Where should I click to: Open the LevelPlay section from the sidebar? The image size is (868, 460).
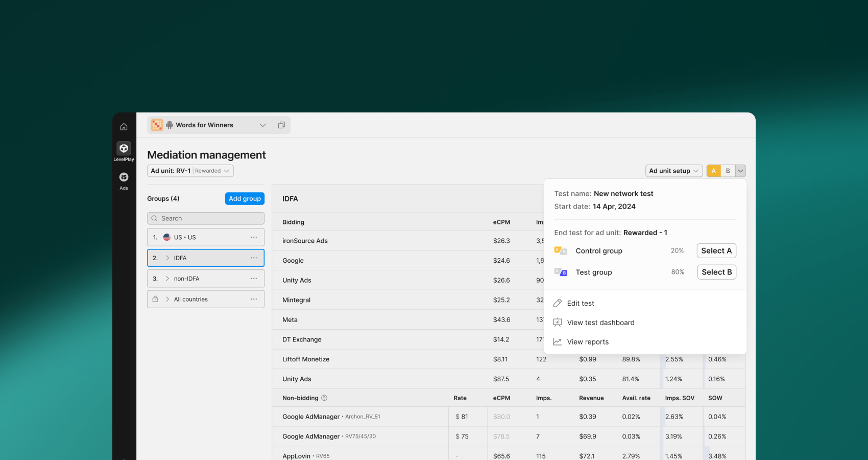[x=124, y=149]
